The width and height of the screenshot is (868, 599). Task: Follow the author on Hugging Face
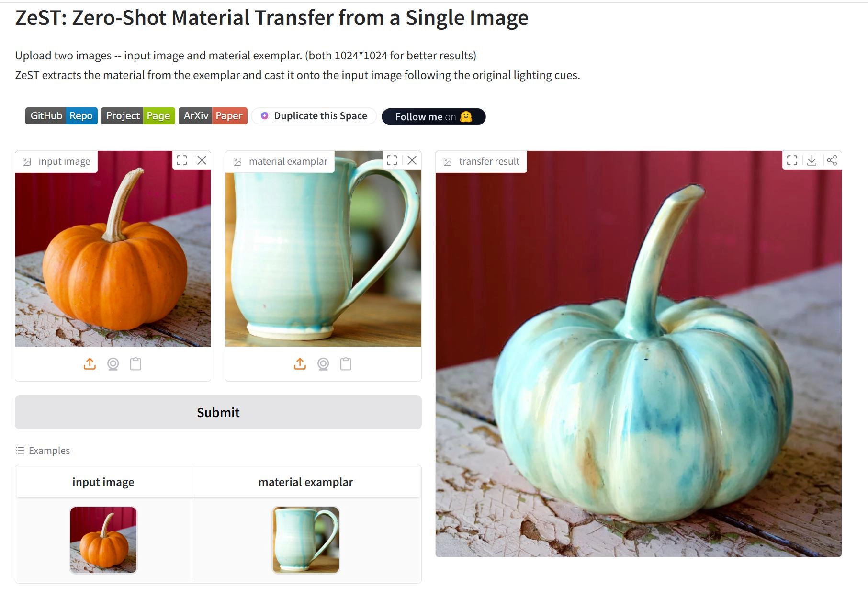click(x=434, y=117)
